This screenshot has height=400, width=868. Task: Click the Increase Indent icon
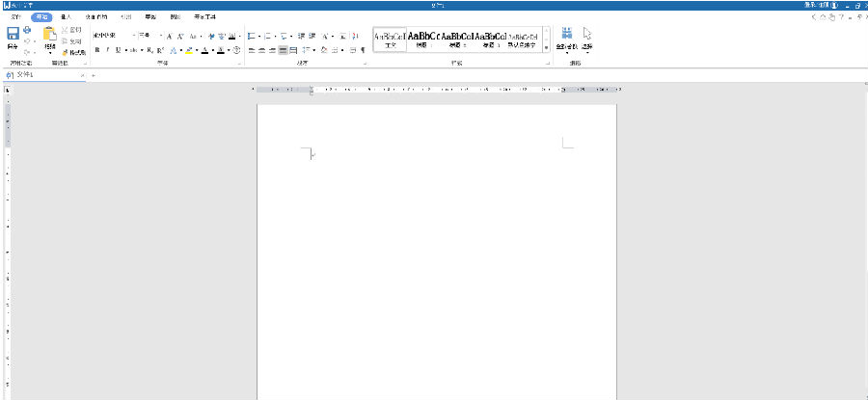coord(312,37)
